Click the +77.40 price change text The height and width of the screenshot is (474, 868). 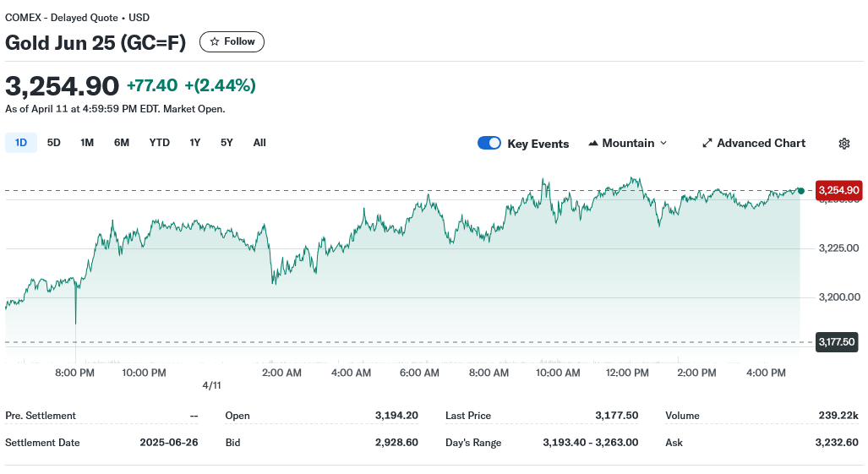[152, 85]
